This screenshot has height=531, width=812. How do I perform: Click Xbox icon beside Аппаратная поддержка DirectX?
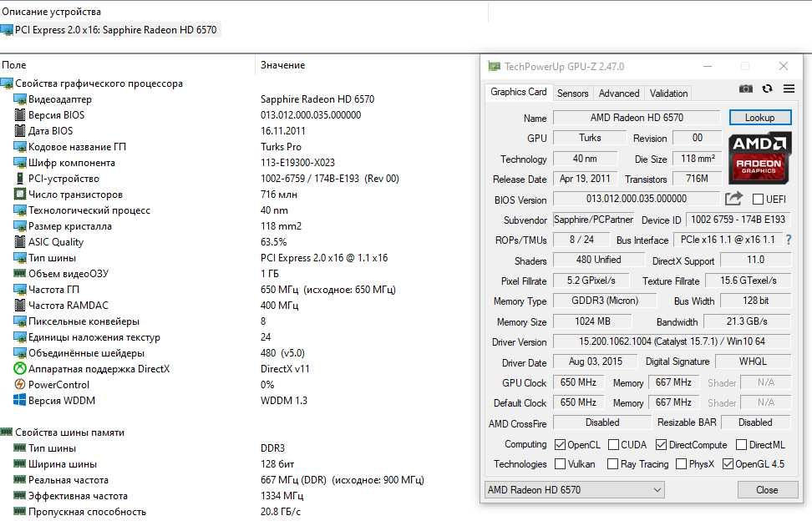click(x=20, y=368)
